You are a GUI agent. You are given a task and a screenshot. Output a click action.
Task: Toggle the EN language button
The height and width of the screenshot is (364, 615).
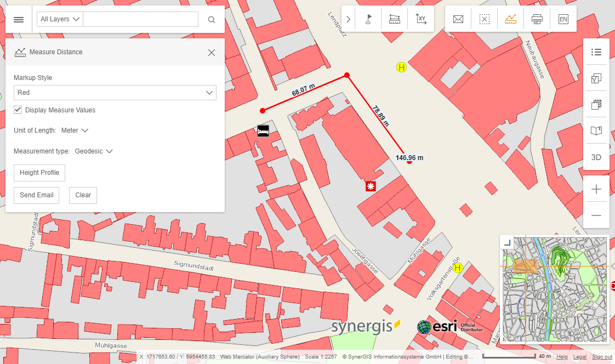click(x=563, y=19)
